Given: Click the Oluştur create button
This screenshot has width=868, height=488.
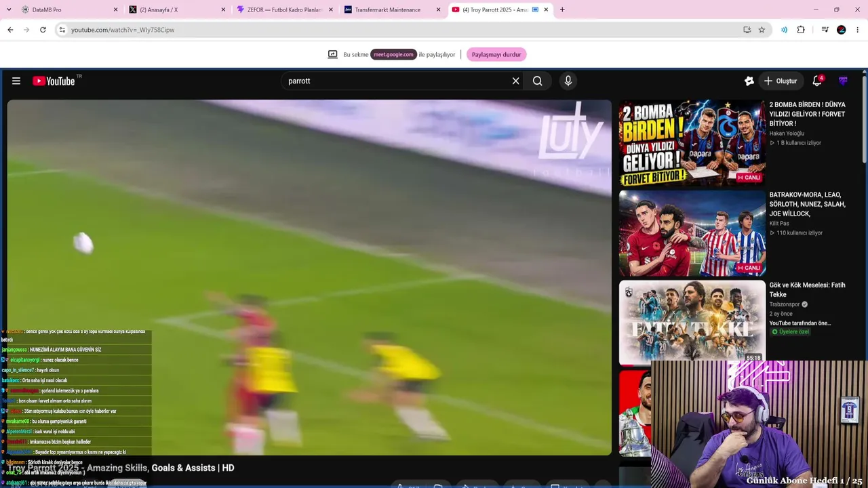Looking at the screenshot, I should (x=781, y=81).
